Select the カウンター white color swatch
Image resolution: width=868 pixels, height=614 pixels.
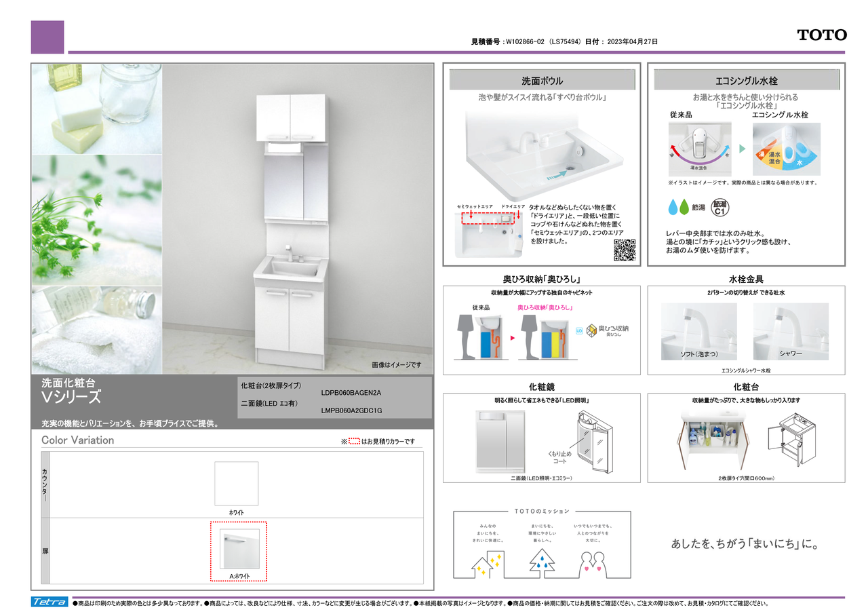pyautogui.click(x=236, y=484)
